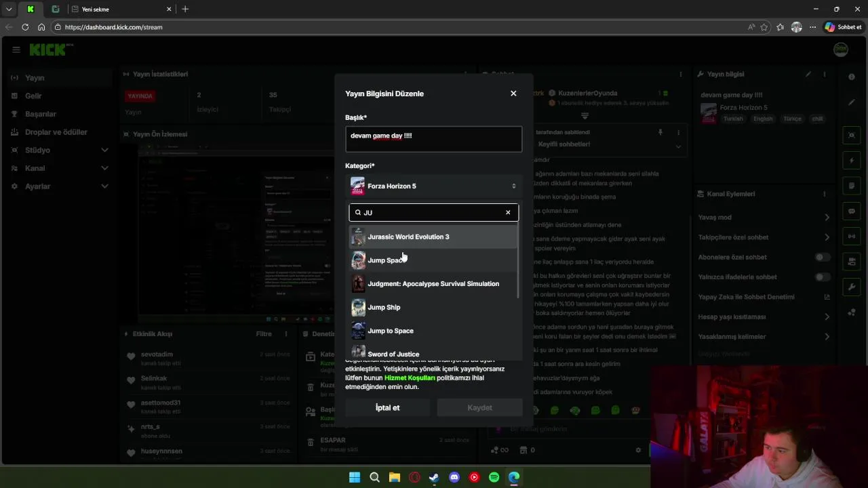Toggle Abonelere özel sohbet switch

822,257
